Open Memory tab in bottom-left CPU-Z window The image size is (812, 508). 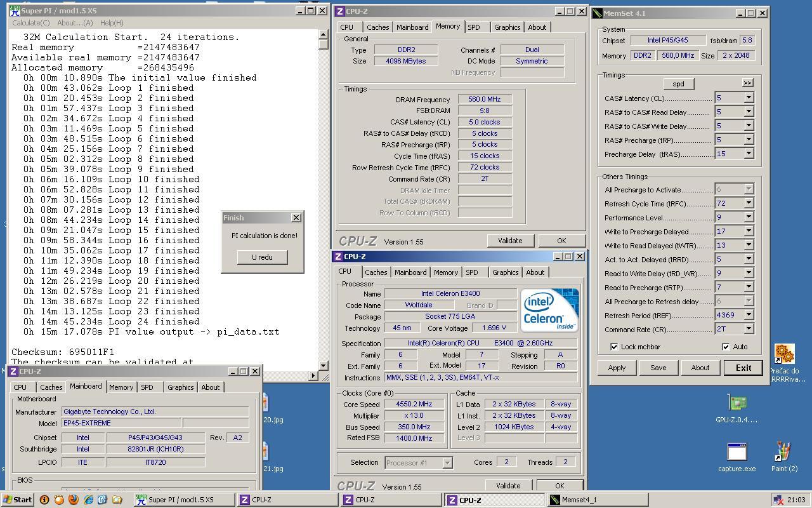click(121, 387)
